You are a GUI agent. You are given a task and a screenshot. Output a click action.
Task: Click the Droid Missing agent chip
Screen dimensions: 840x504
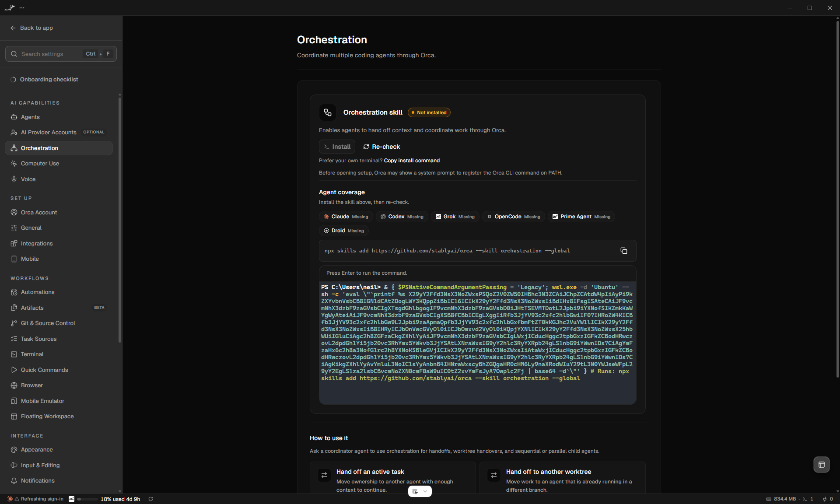[343, 231]
